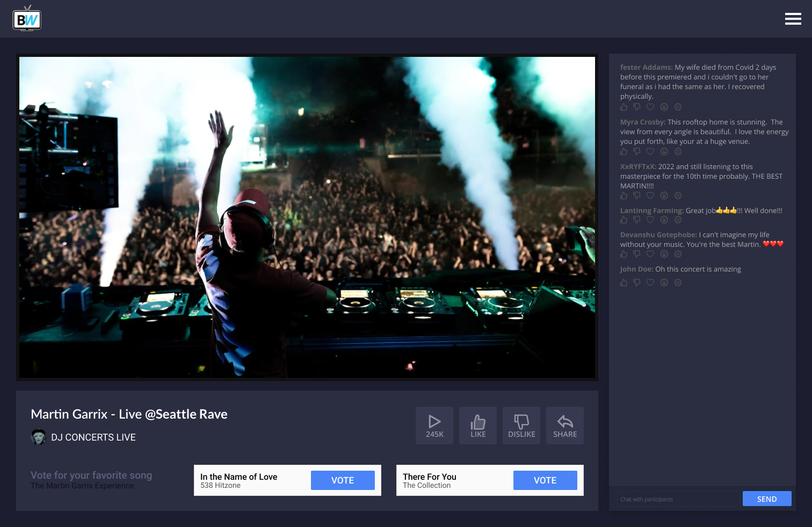Image resolution: width=812 pixels, height=527 pixels.
Task: Thumbs up Lantinng Farming's comment
Action: (624, 219)
